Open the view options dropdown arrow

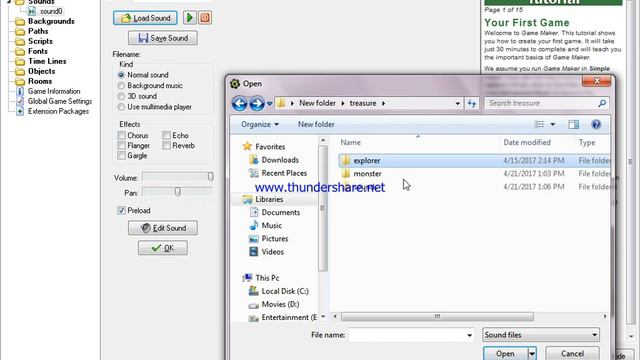click(x=553, y=124)
